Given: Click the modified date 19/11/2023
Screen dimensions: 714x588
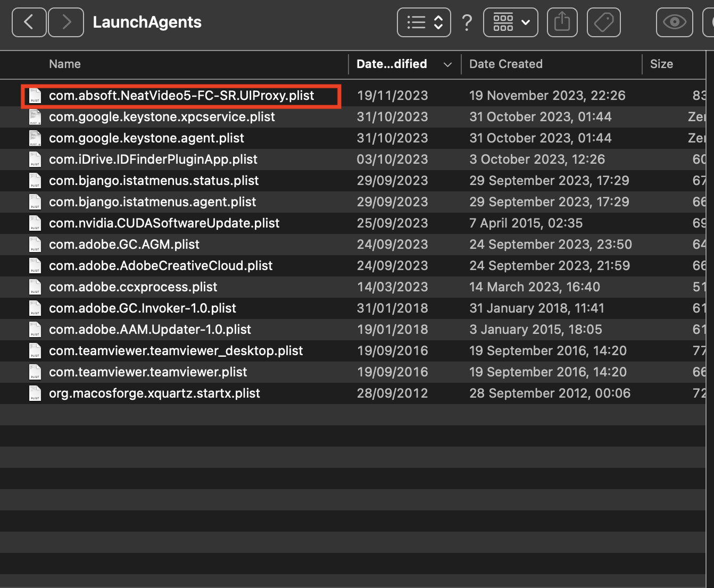Looking at the screenshot, I should pos(393,96).
